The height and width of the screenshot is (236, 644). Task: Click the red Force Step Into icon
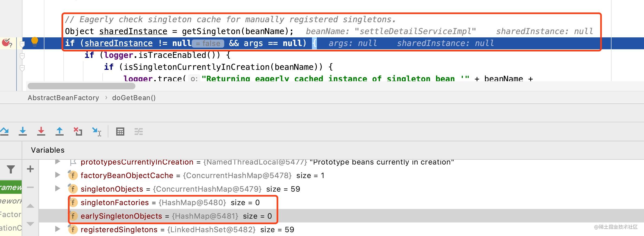[41, 131]
